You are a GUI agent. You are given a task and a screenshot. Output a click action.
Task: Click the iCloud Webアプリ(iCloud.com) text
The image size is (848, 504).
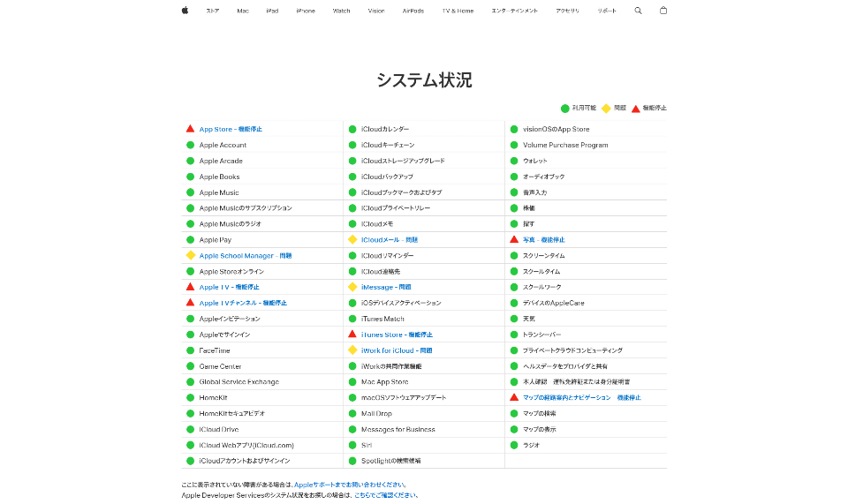pyautogui.click(x=246, y=445)
